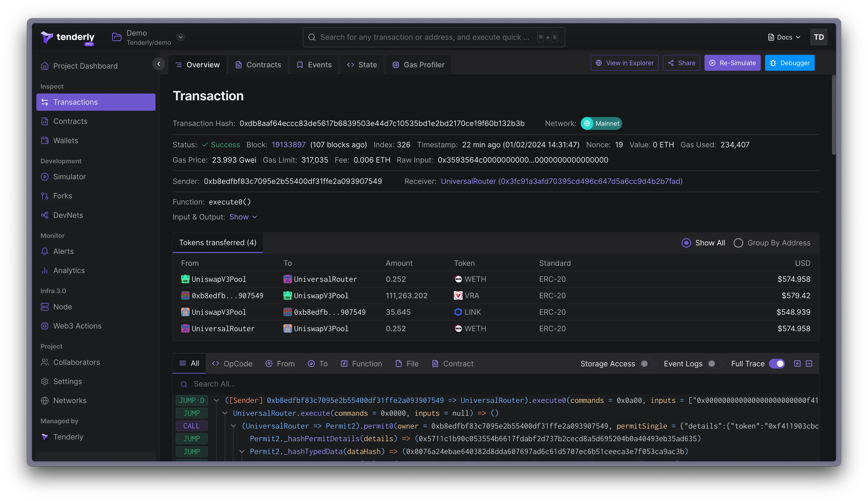The image size is (868, 502).
Task: Open Node under Infra 3.0
Action: tap(56, 307)
